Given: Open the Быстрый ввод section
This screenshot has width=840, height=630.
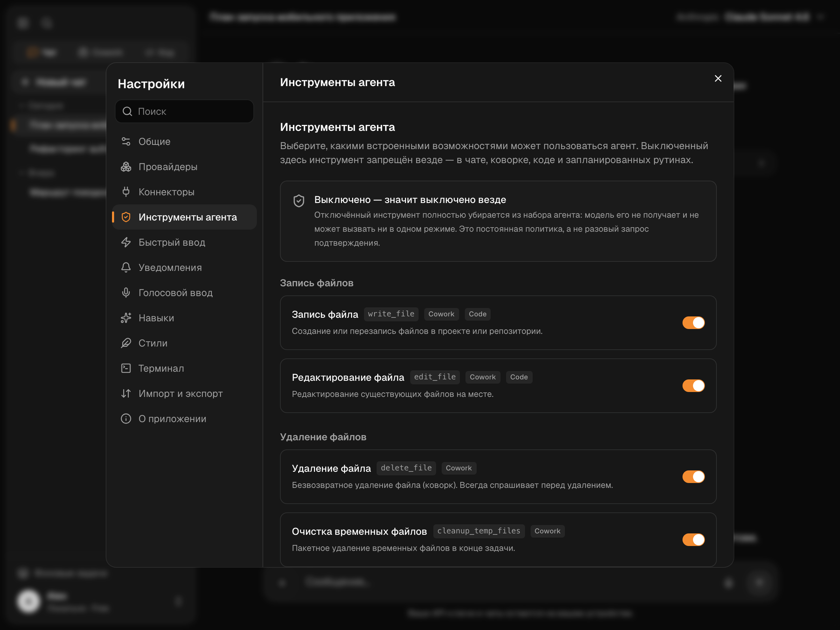Looking at the screenshot, I should pyautogui.click(x=184, y=242).
